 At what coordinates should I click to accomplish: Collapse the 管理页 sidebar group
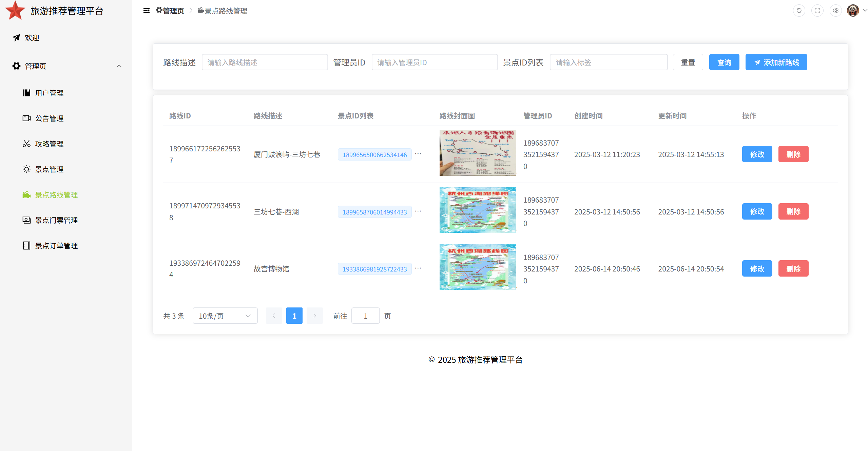pyautogui.click(x=119, y=66)
